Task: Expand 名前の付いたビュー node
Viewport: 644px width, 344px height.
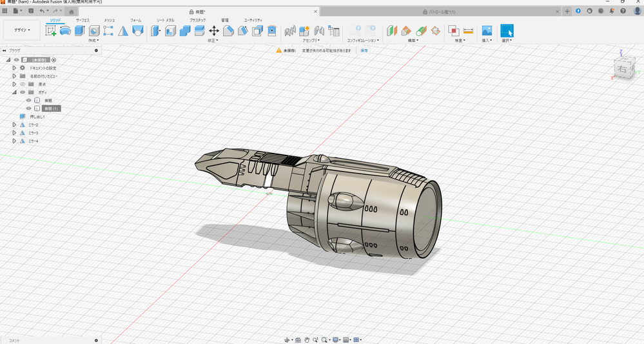Action: point(14,76)
